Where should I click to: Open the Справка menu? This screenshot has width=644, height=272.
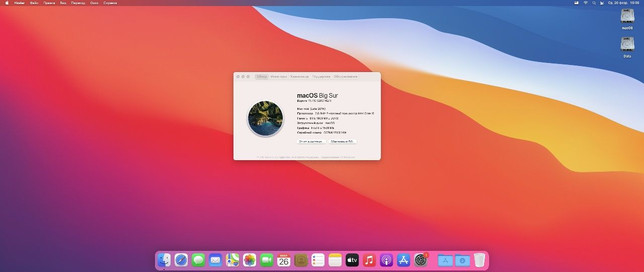[x=110, y=3]
